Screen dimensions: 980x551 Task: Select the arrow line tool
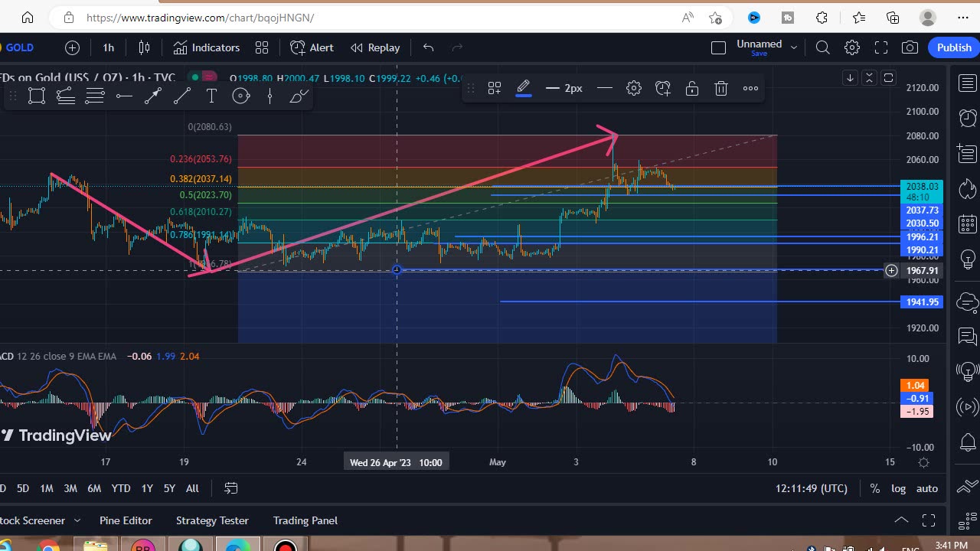tap(153, 96)
